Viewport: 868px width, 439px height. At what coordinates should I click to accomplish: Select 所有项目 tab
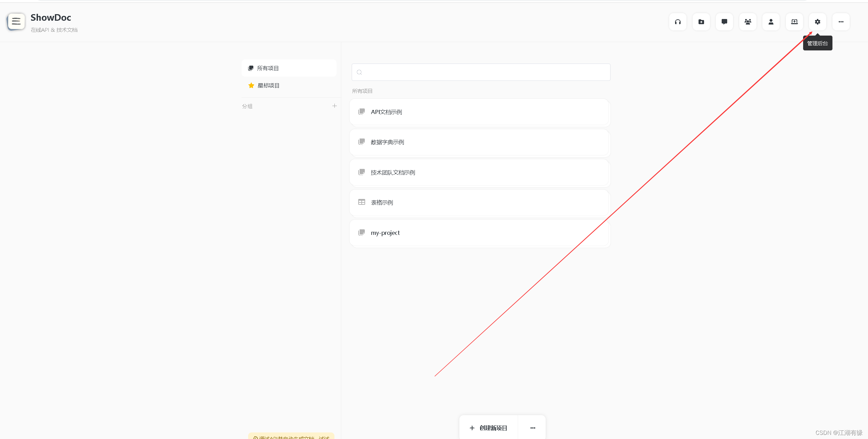(x=267, y=68)
